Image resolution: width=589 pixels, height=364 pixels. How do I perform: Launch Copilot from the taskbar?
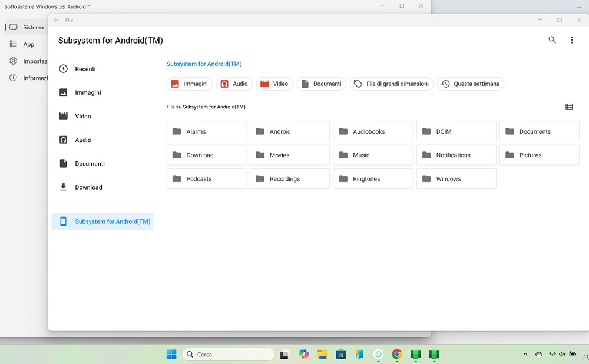coord(304,354)
